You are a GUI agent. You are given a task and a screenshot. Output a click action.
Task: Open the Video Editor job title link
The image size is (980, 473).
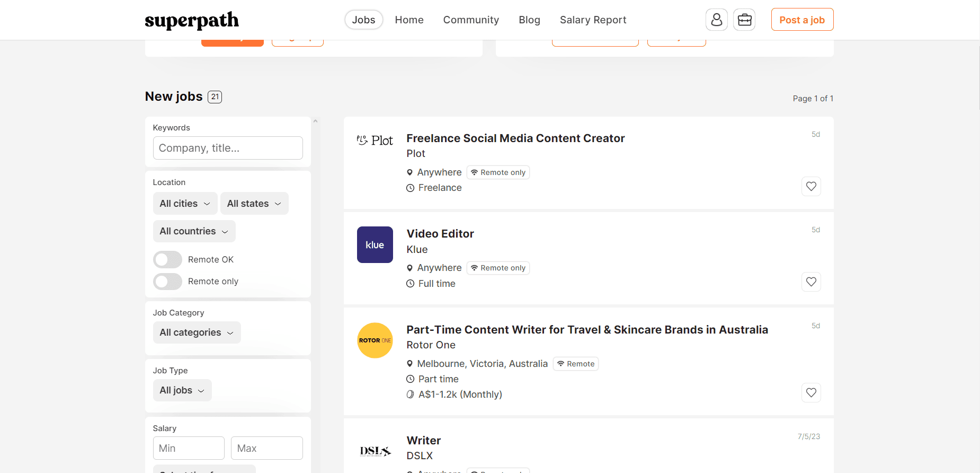[440, 234]
